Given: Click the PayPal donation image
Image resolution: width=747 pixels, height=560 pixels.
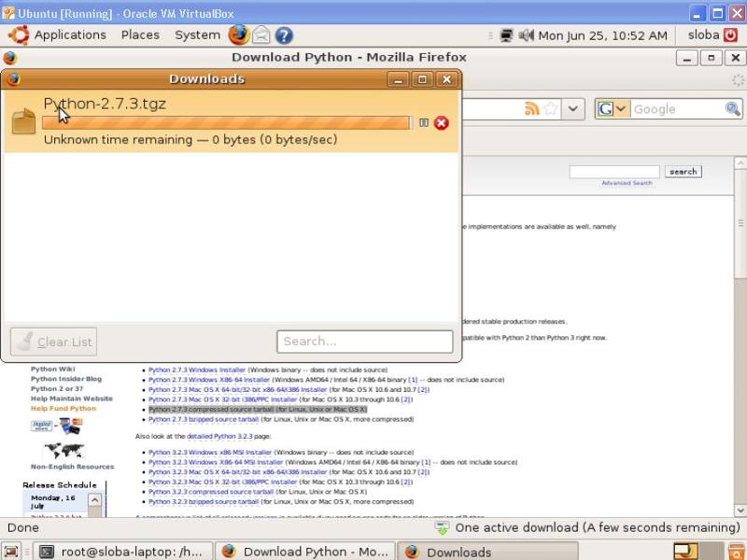Looking at the screenshot, I should 56,426.
